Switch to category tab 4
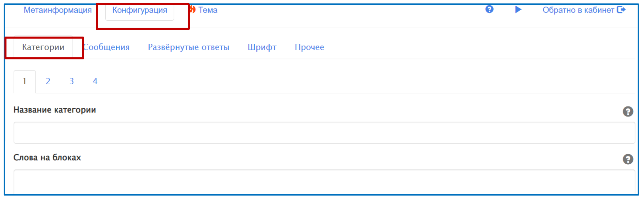Screen dimensions: 644x200 click(x=95, y=81)
